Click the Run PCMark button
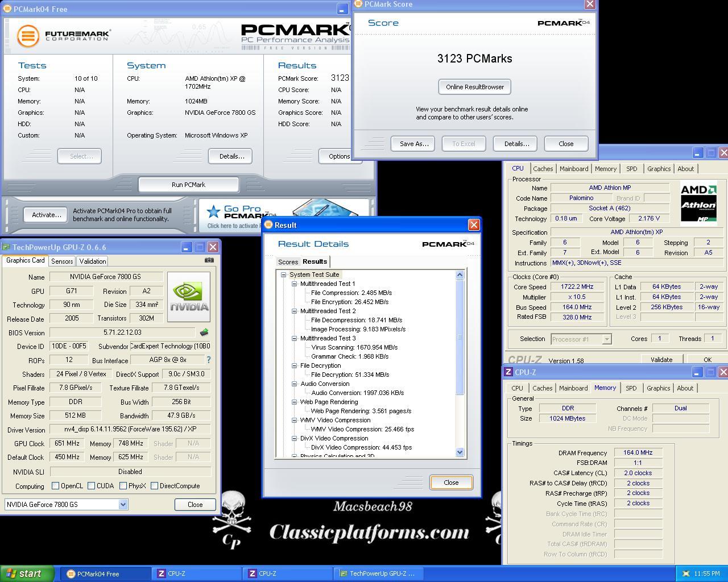 tap(189, 185)
